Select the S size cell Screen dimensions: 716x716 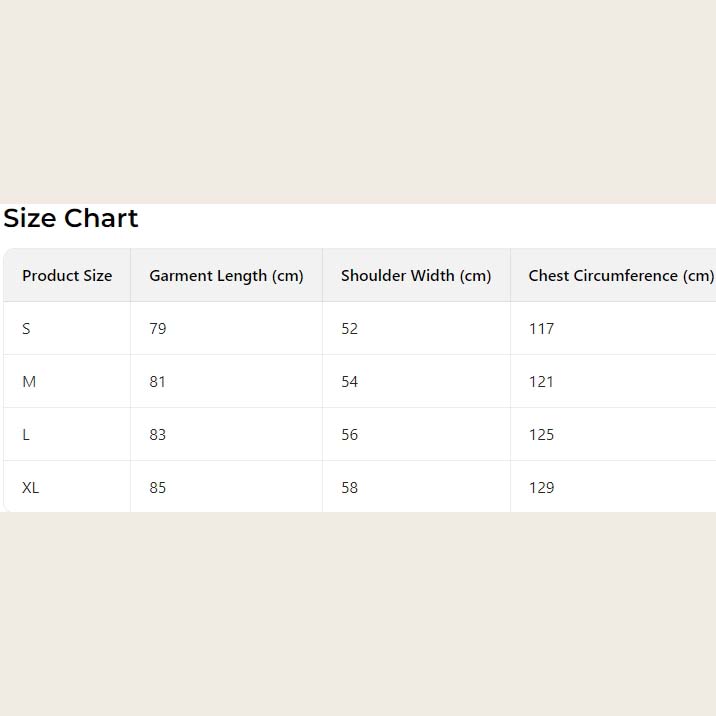click(x=26, y=329)
